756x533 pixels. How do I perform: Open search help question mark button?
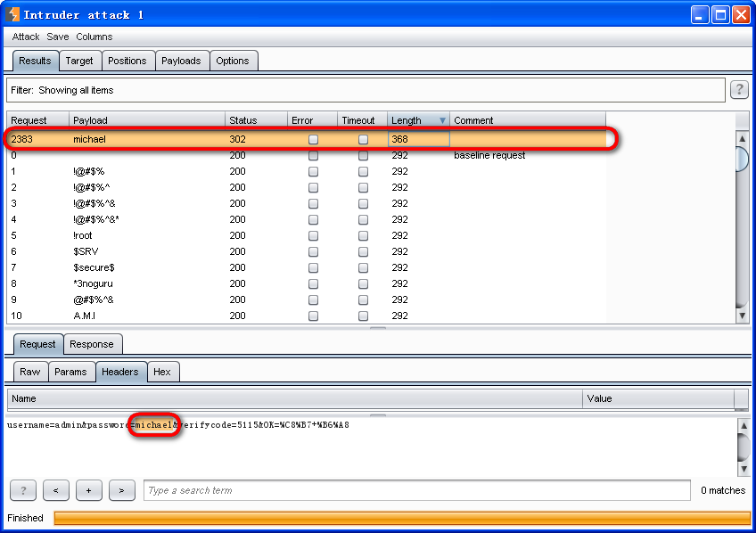23,490
